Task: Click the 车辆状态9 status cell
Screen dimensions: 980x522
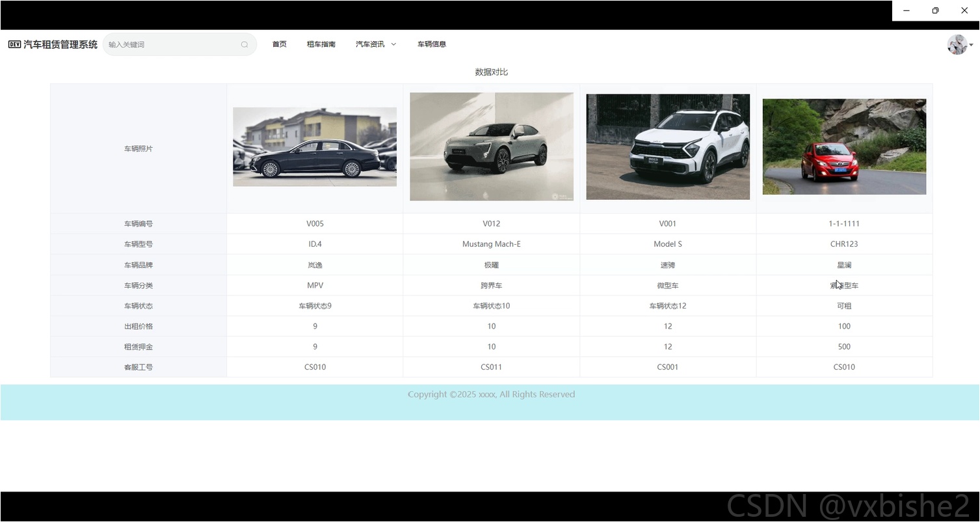Action: pos(315,306)
